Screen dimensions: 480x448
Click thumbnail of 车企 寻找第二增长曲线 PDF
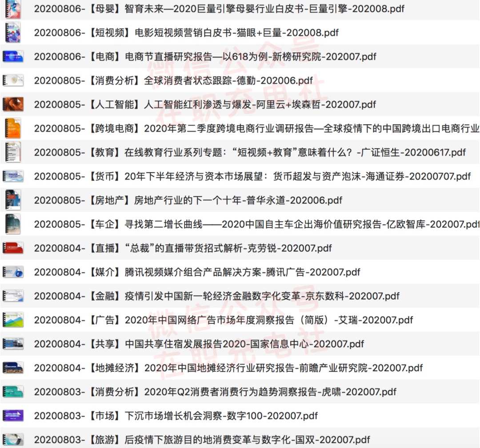(x=13, y=224)
